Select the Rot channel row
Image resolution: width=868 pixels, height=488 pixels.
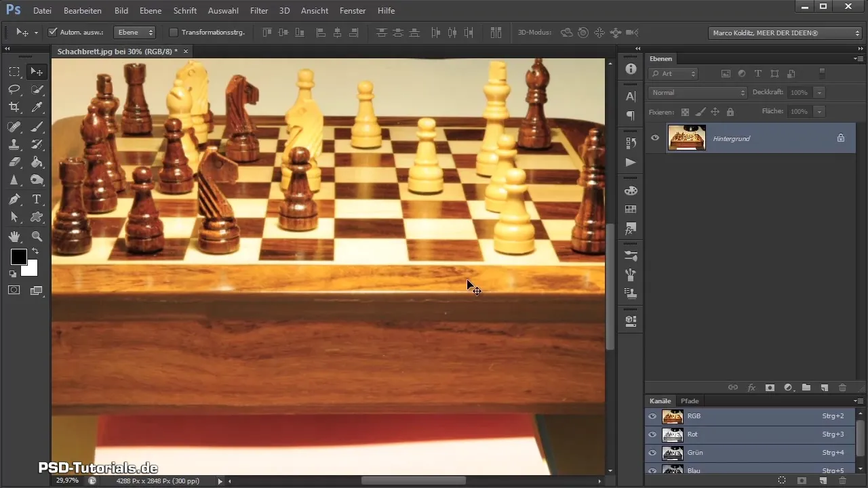click(750, 434)
